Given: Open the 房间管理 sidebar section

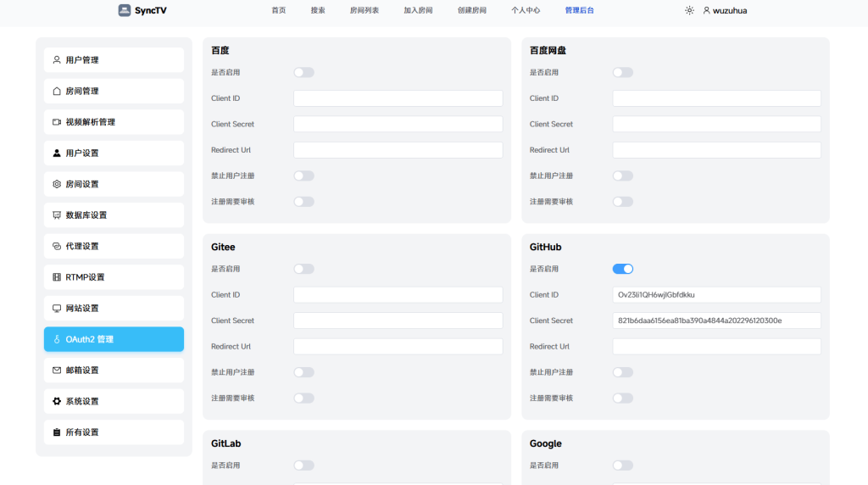Looking at the screenshot, I should coord(114,91).
